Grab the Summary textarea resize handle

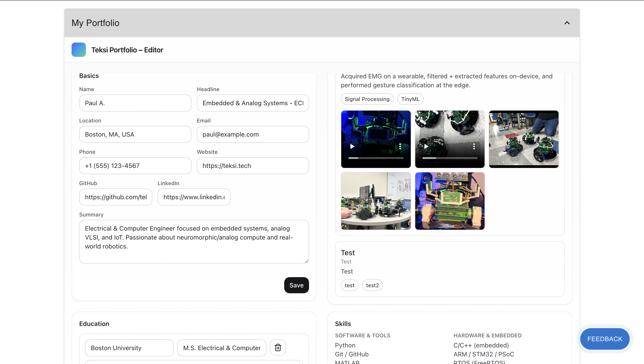click(x=306, y=261)
